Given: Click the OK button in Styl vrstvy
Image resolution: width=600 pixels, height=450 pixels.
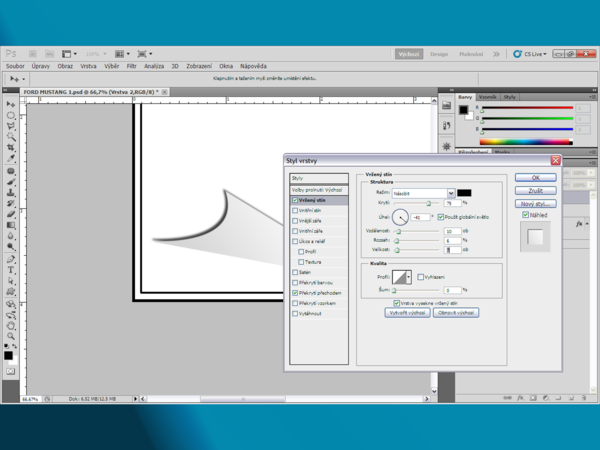Looking at the screenshot, I should point(535,177).
